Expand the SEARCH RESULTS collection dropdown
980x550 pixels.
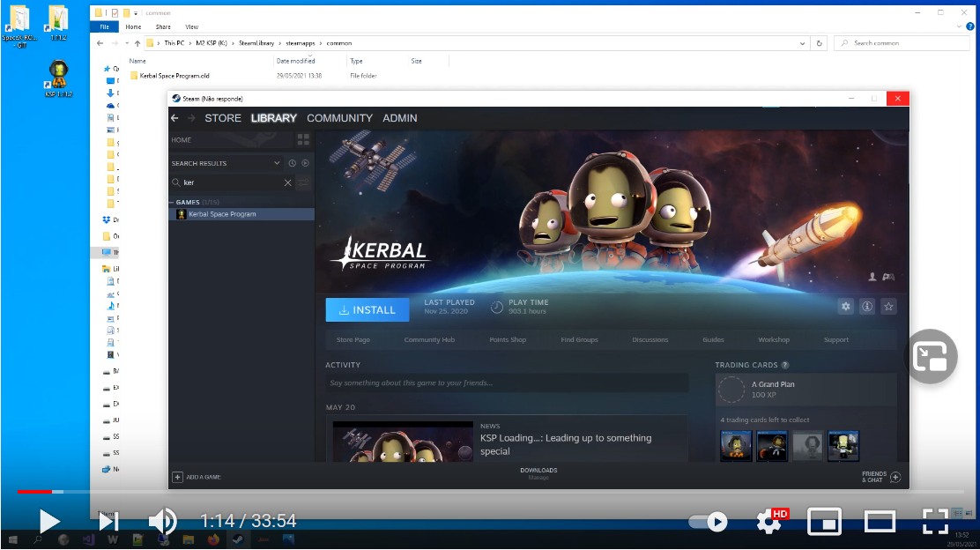click(277, 163)
